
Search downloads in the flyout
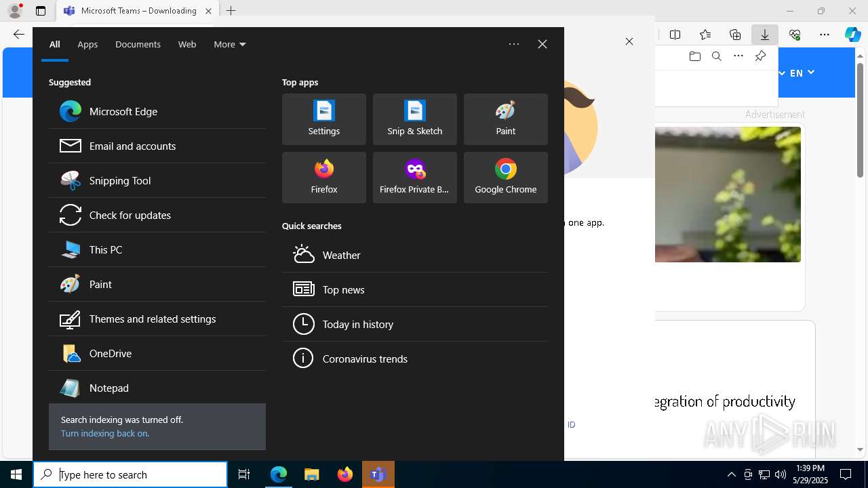click(x=716, y=56)
